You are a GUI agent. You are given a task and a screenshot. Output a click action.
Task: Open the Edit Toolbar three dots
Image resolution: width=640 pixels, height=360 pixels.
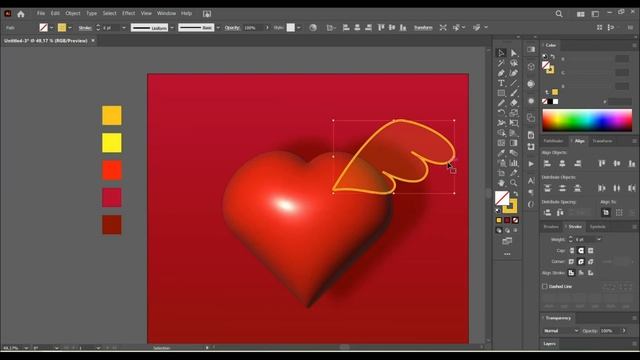(507, 254)
